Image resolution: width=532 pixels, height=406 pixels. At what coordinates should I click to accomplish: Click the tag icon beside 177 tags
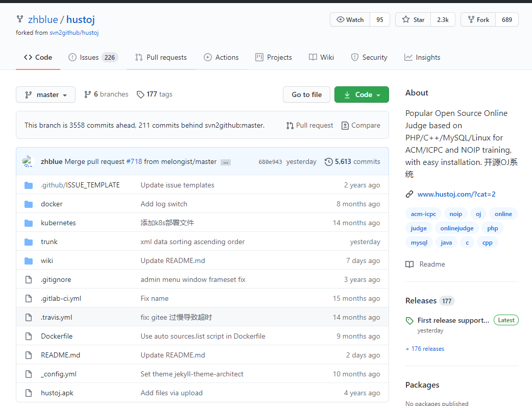coord(140,94)
